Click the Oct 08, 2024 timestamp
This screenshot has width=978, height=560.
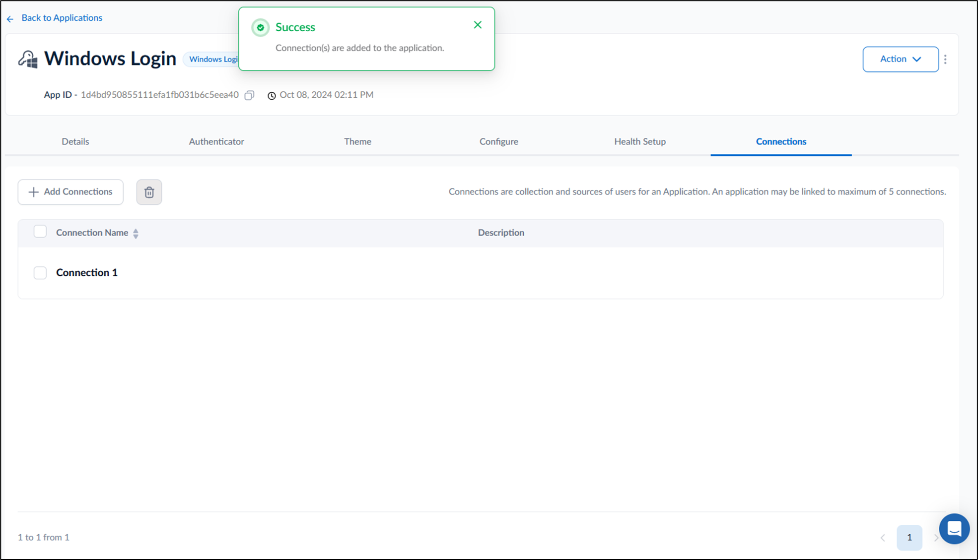tap(326, 95)
